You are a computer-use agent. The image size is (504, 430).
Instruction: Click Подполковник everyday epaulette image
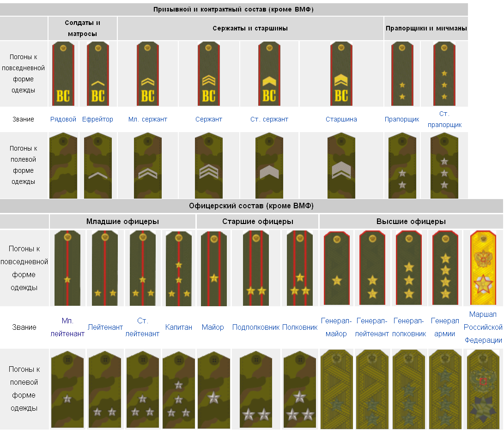256,268
